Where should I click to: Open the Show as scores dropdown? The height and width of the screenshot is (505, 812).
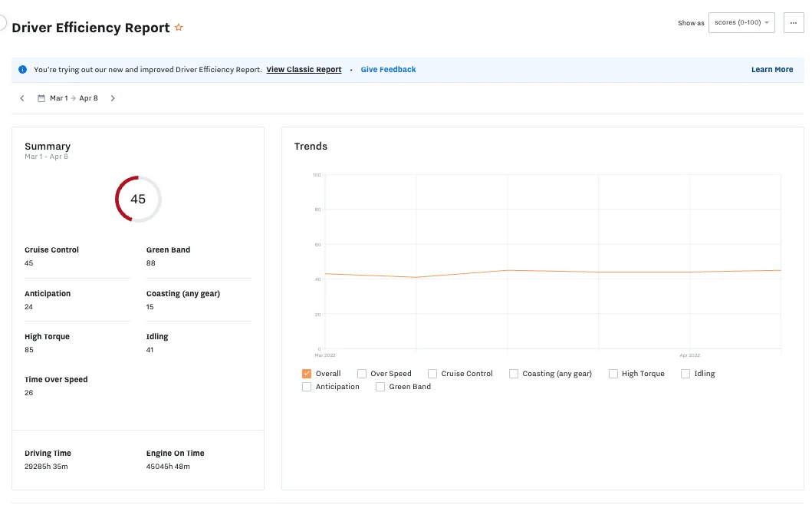pos(741,23)
